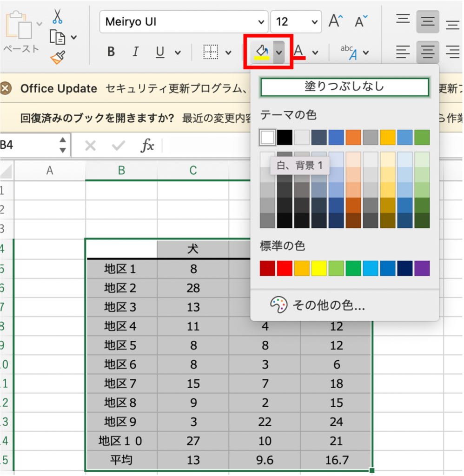
Task: Click the Name Box stepper arrows
Action: (x=63, y=145)
